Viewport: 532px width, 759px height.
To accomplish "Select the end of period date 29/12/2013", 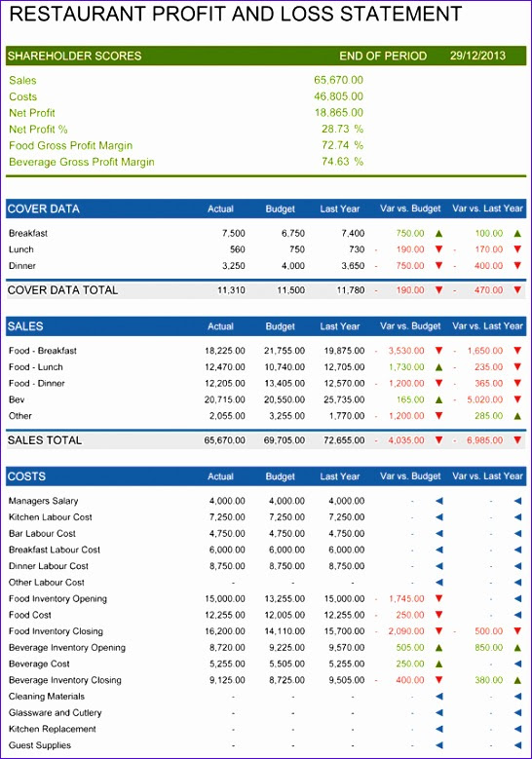I will pos(477,56).
